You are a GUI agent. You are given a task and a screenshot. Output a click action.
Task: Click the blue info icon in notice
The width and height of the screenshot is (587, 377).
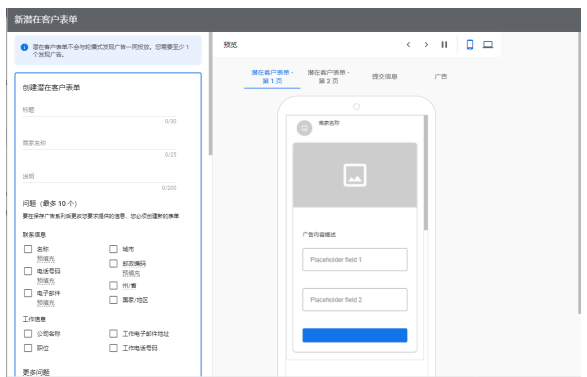(24, 47)
